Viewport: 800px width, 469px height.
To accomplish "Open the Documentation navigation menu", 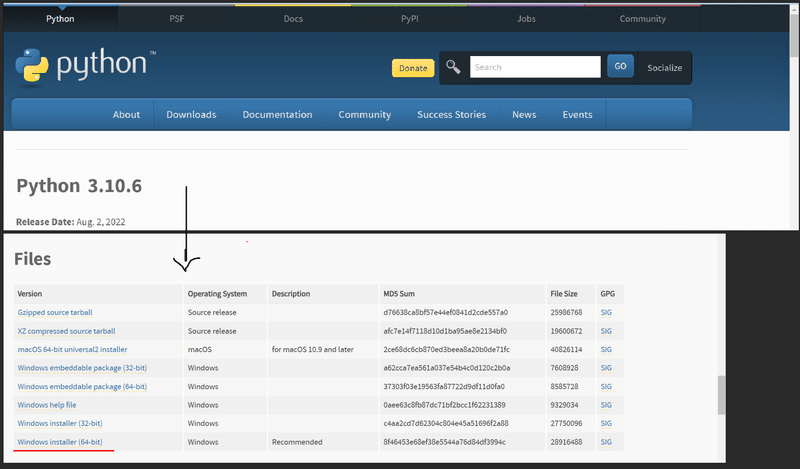I will (278, 115).
